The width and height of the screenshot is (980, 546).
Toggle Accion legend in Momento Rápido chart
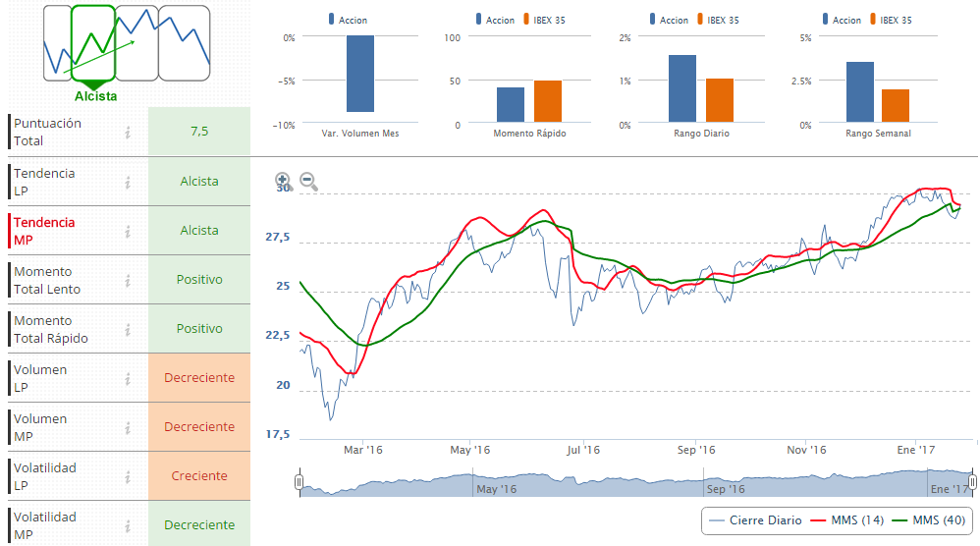click(496, 20)
